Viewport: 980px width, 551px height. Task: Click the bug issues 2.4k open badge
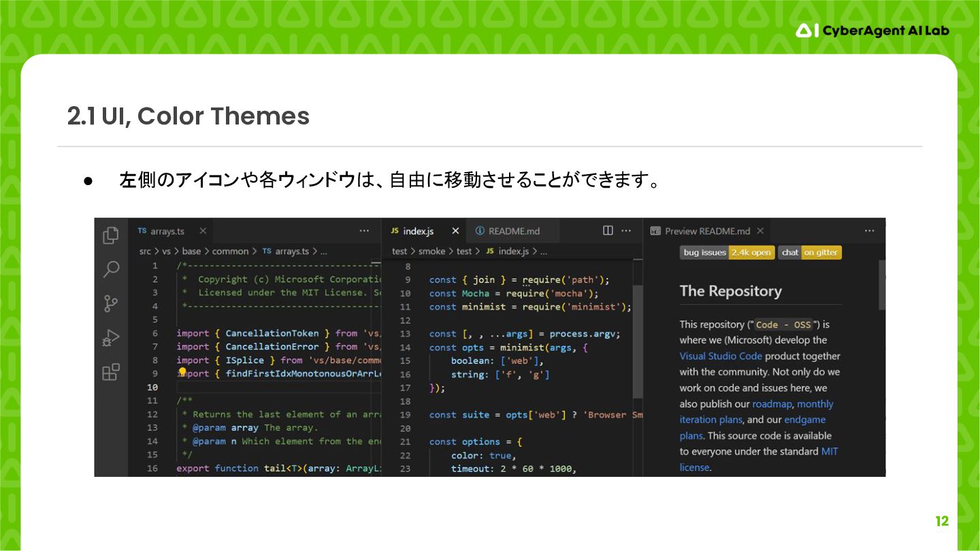click(x=726, y=252)
